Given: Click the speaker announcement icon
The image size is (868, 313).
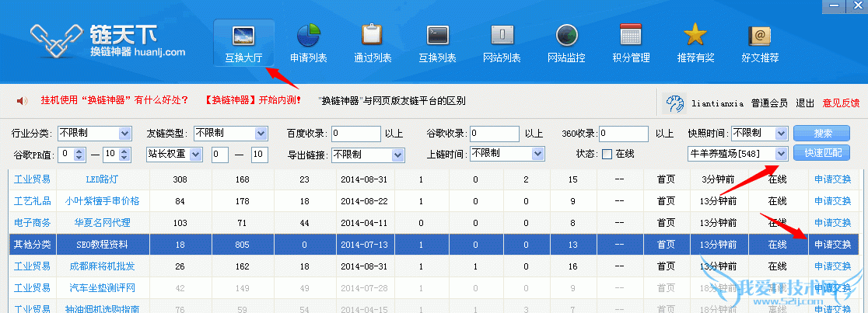Looking at the screenshot, I should [x=22, y=101].
